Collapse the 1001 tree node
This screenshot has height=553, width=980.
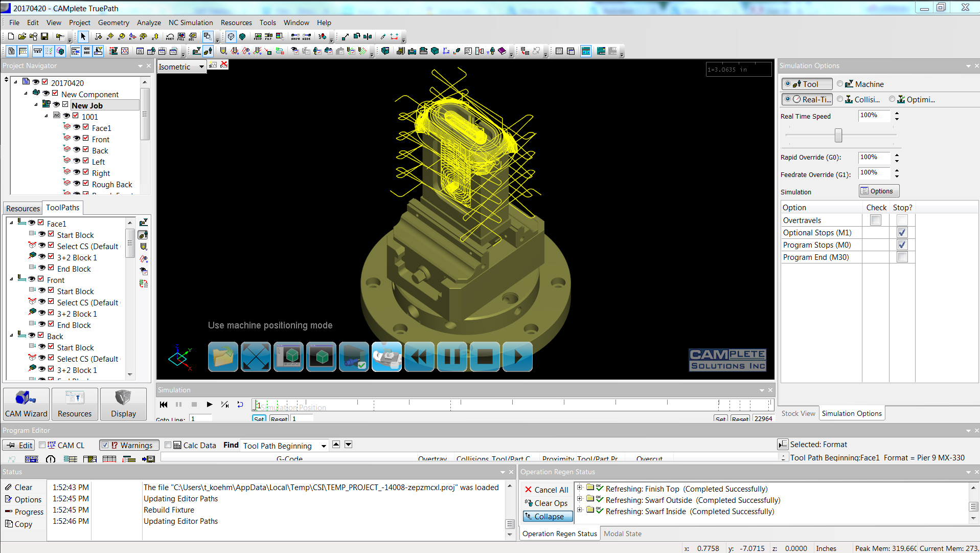pyautogui.click(x=46, y=116)
